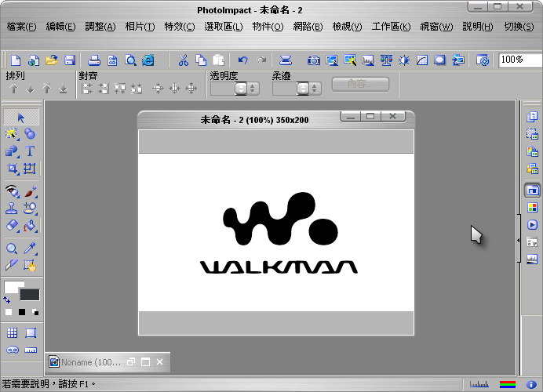
Task: Open the soft edge (柔邊) slider dropdown
Action: 303,89
